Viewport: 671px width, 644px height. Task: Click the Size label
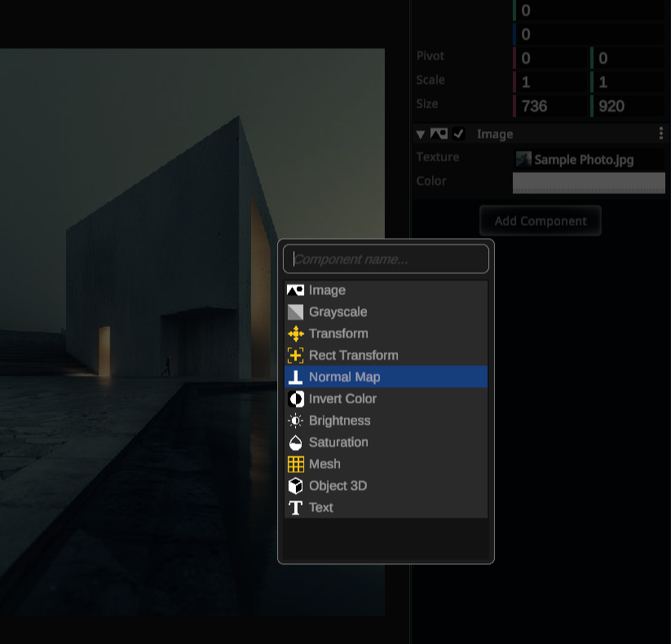coord(427,104)
